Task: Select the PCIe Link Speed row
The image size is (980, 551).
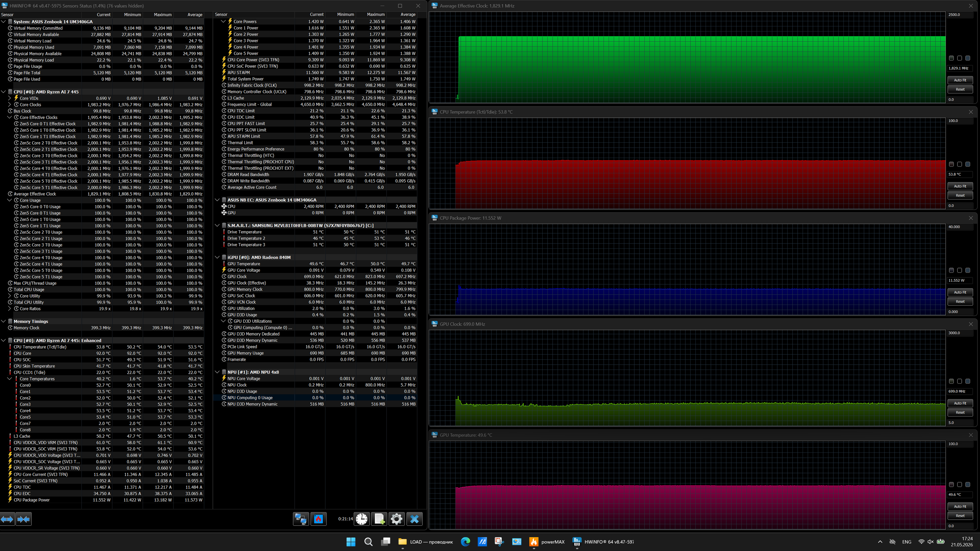Action: (315, 347)
